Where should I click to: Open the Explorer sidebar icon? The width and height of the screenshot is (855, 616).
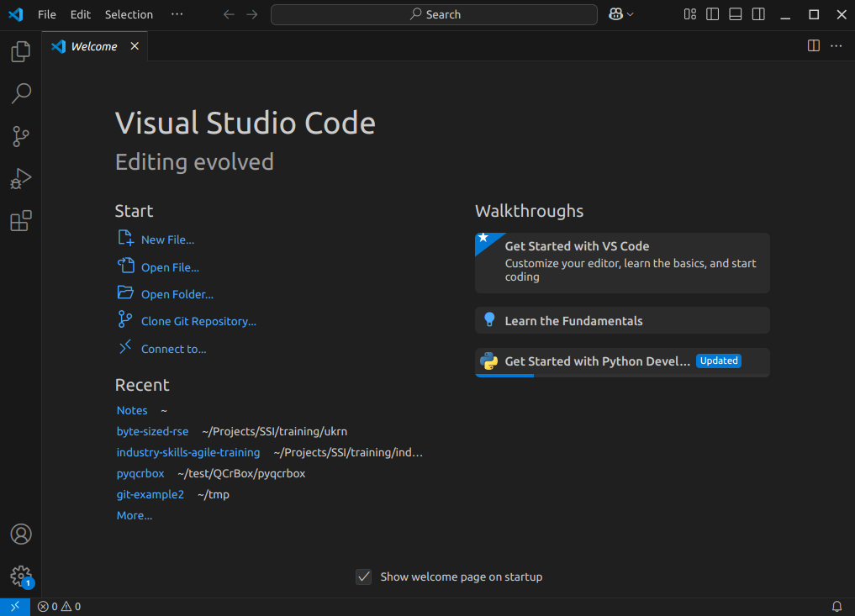(21, 51)
